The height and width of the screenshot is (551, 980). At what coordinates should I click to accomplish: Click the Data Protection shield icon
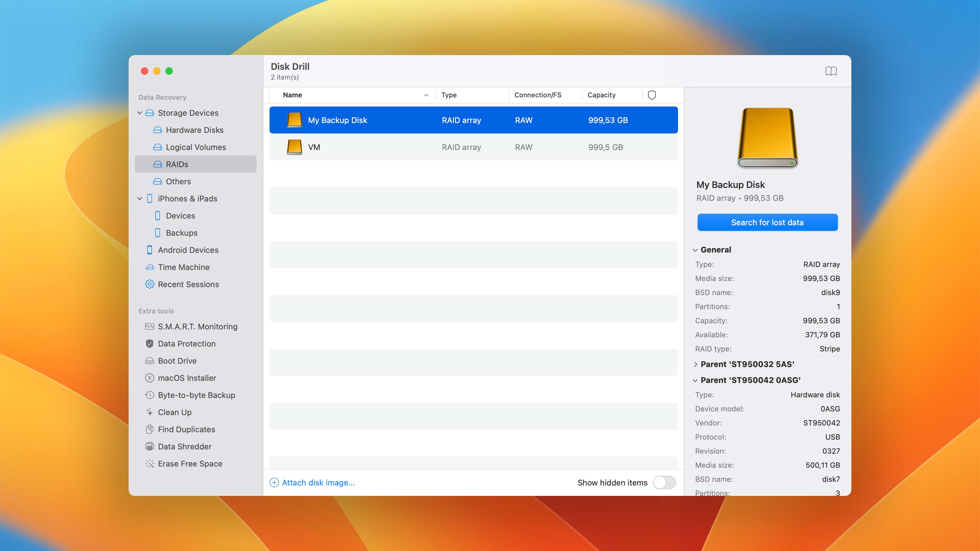(149, 344)
